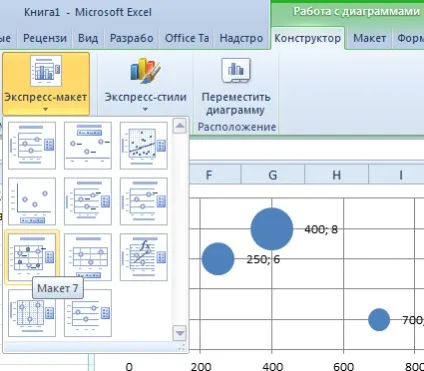Open the Макет ribbon tab

point(369,38)
